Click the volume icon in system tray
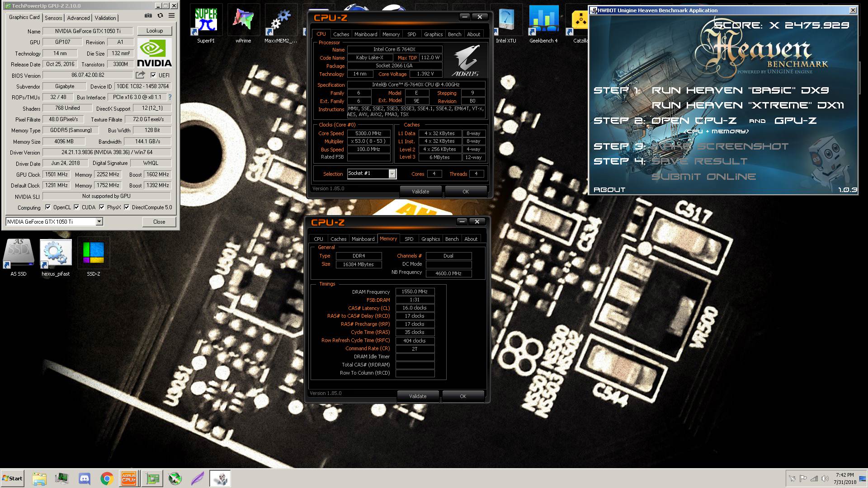 tap(825, 479)
